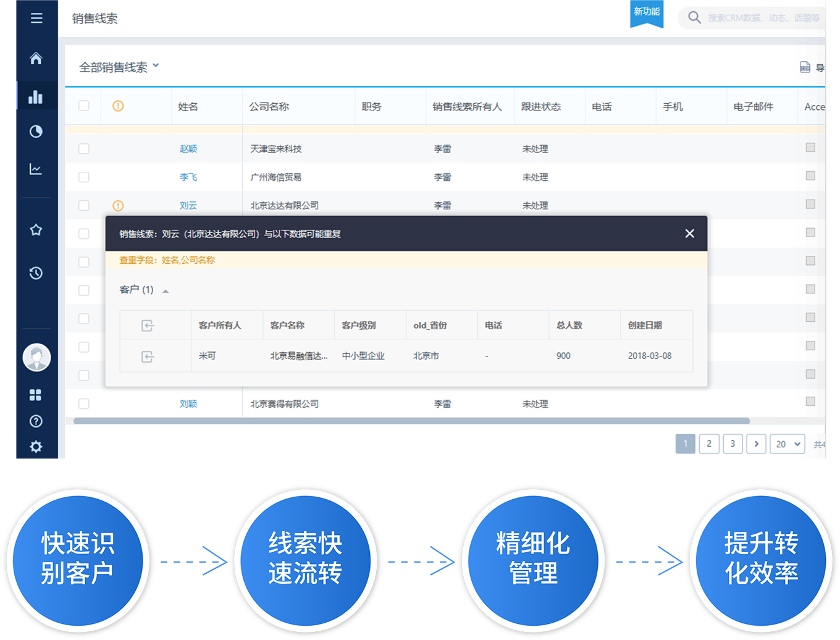Check the row checkbox for 赵颖
The image size is (840, 640).
(x=84, y=148)
